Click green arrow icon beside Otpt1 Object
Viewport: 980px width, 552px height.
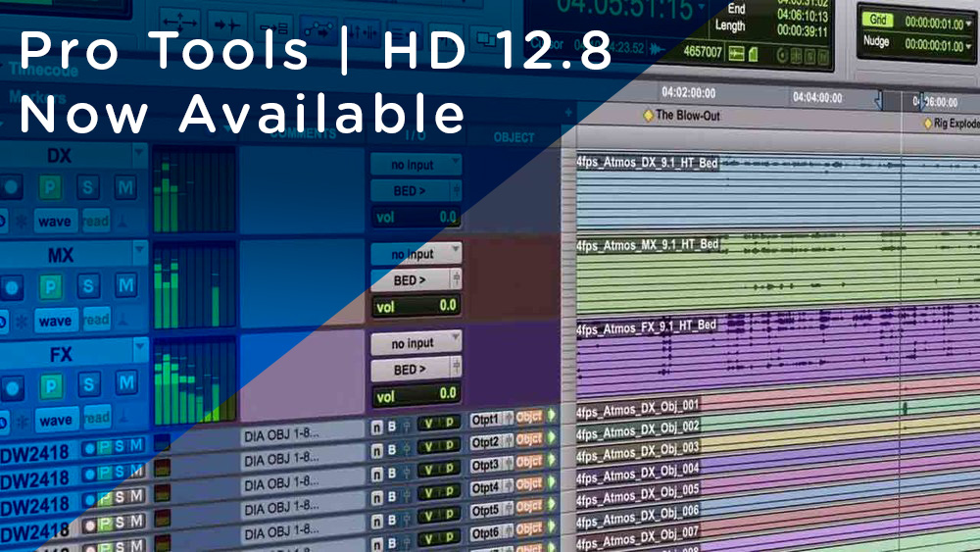551,415
